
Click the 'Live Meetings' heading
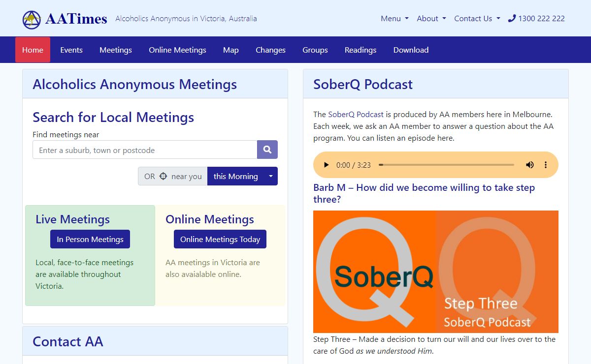pyautogui.click(x=72, y=219)
